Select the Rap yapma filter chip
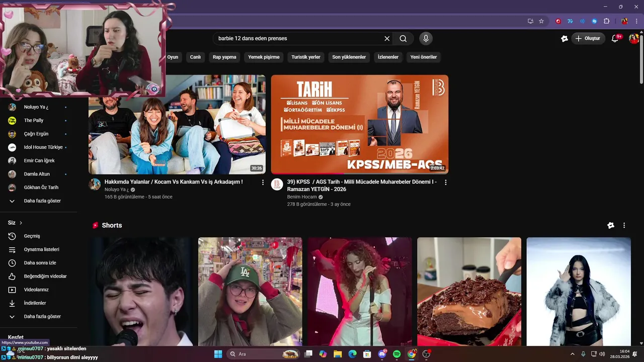Screen dimensions: 644x362 point(224,57)
